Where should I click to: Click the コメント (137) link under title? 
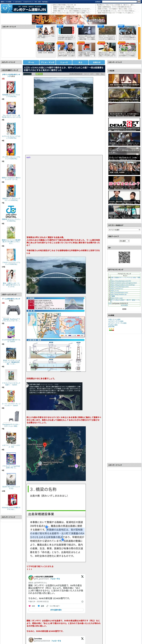click(89, 74)
